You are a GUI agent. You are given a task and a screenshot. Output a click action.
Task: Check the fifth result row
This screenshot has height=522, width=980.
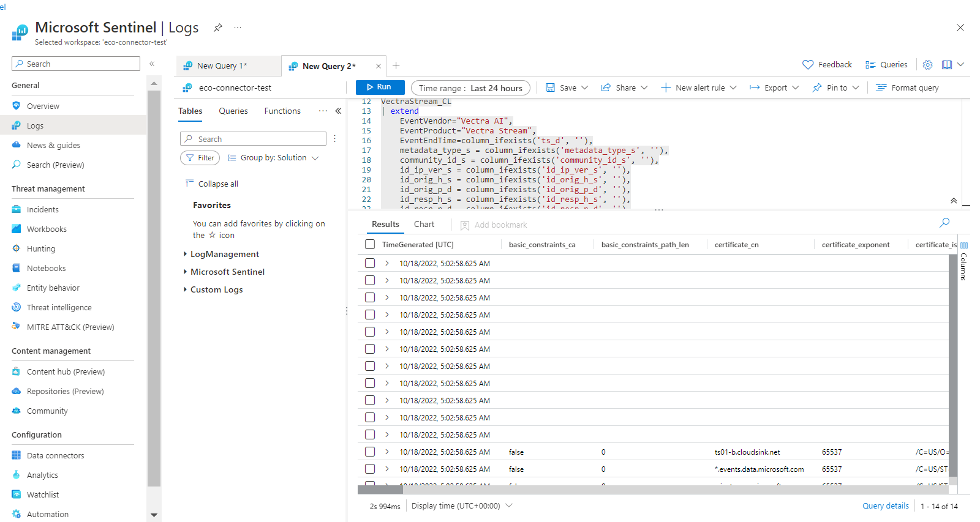tap(370, 332)
